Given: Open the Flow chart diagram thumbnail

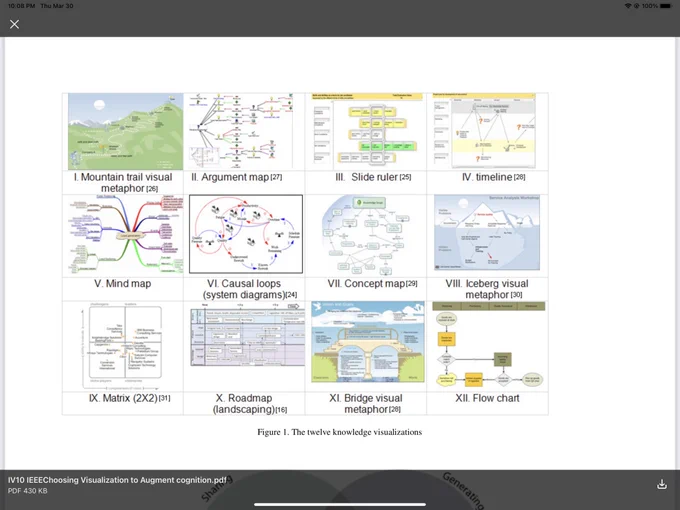Looking at the screenshot, I should tap(489, 346).
